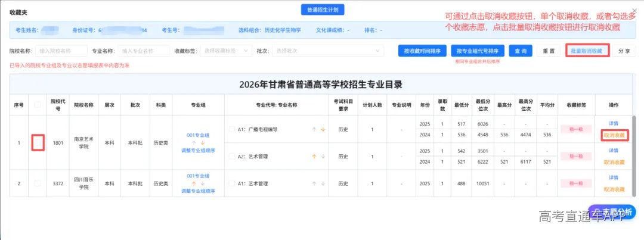Click the 最高分位次 value 6117

point(525,162)
